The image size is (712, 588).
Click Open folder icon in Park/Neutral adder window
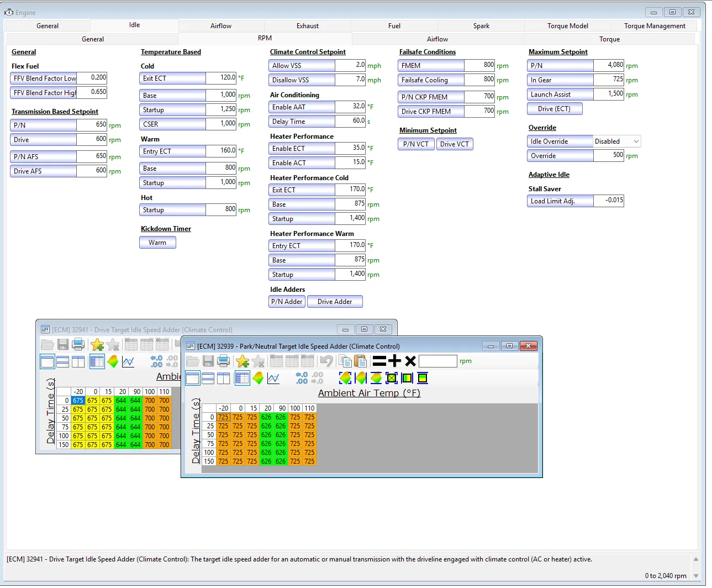pyautogui.click(x=193, y=361)
